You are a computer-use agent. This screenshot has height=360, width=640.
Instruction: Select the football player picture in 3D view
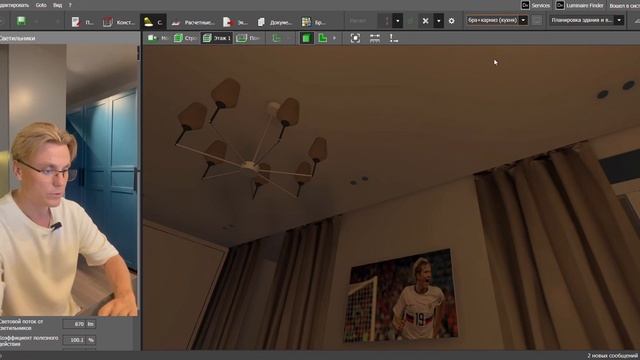click(402, 295)
